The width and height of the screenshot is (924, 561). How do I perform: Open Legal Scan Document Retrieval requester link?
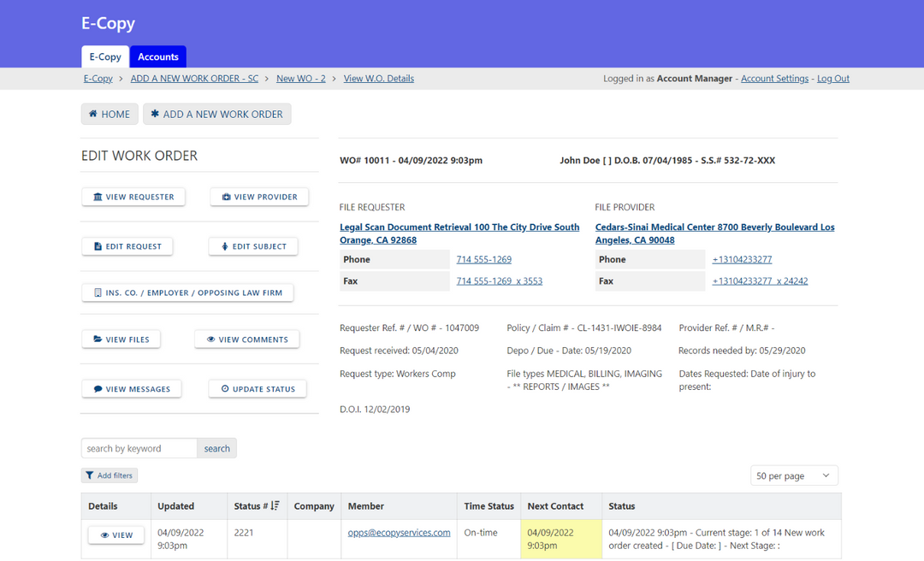point(459,233)
